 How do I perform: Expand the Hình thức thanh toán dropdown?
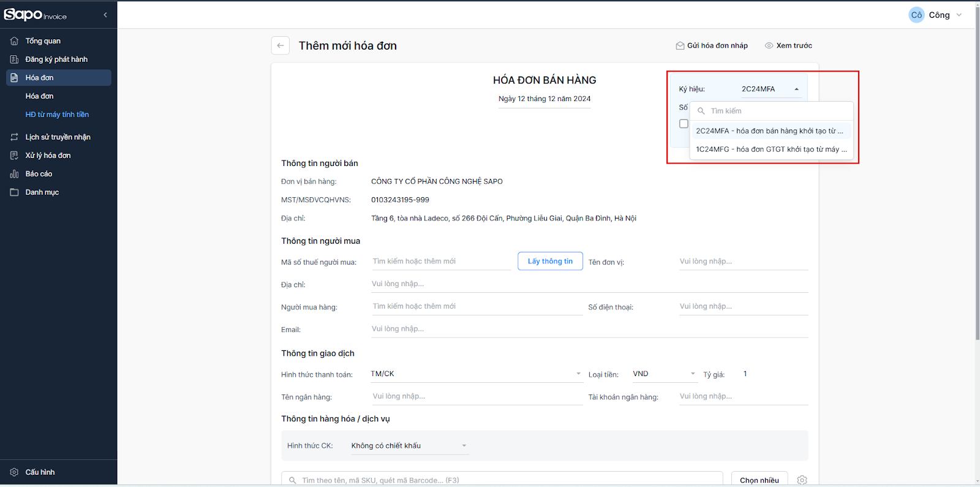coord(477,374)
